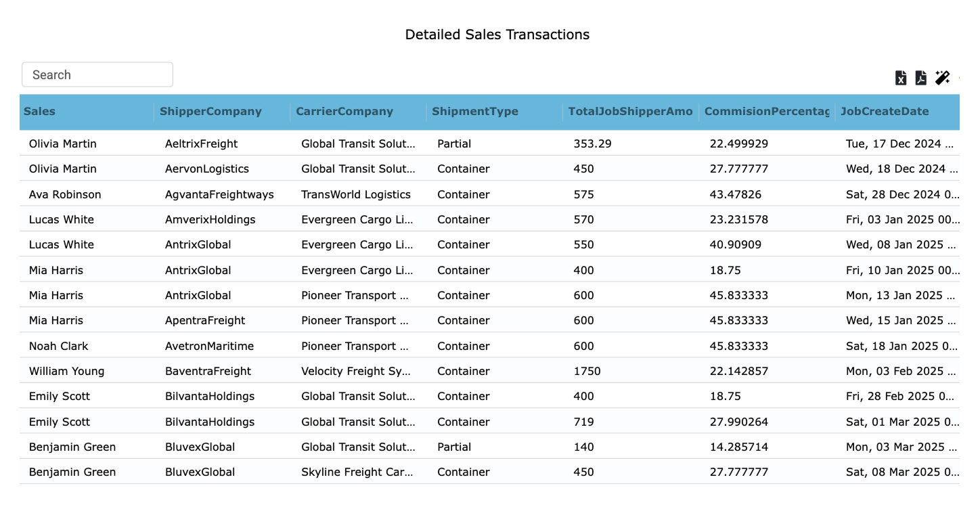Sort records by JobCreateDate
Viewport: 980px width, 511px height.
(885, 111)
